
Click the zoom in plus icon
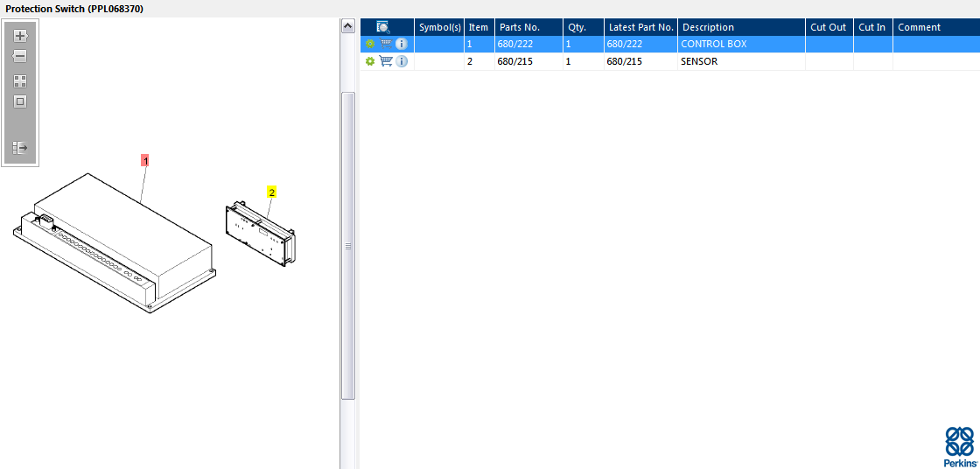(x=20, y=36)
